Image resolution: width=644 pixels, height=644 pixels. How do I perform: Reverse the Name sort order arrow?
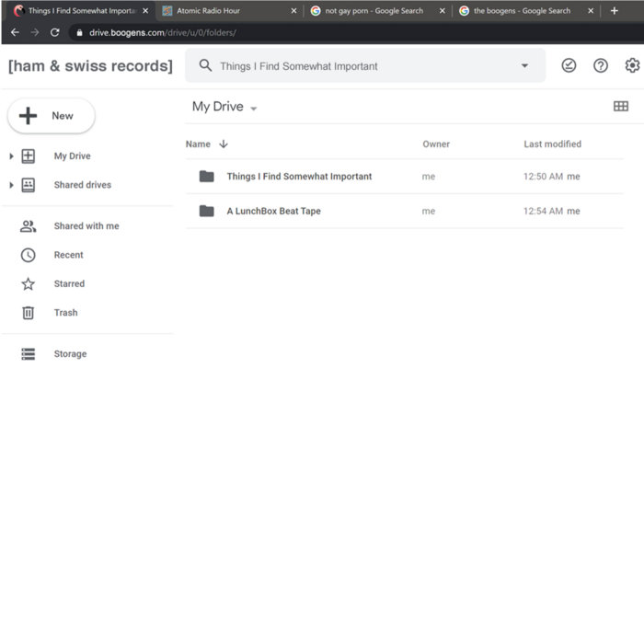point(224,144)
